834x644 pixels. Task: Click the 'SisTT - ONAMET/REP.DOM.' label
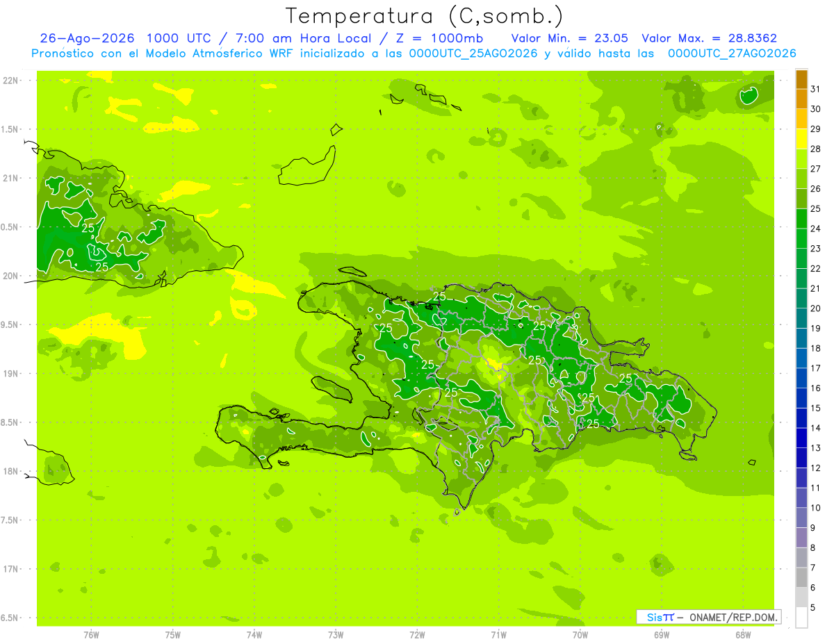coord(708,617)
